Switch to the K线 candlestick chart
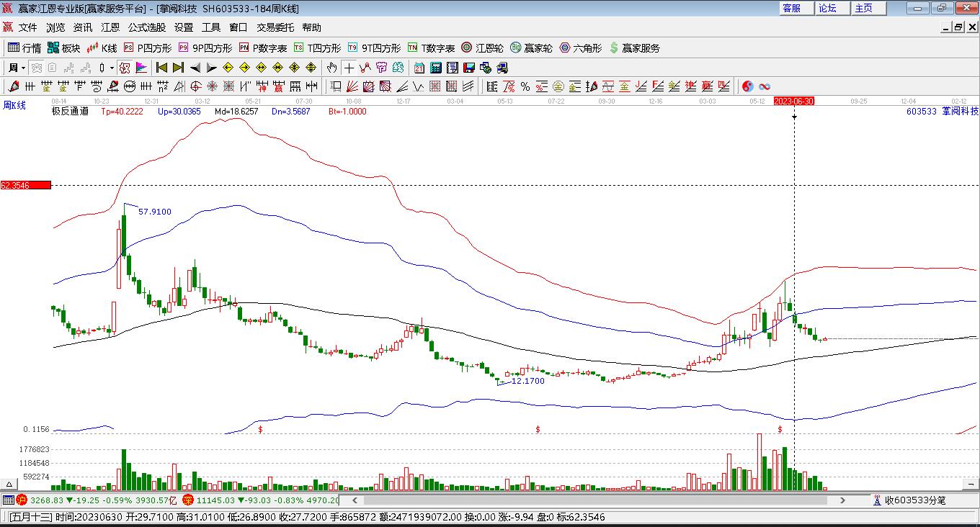The height and width of the screenshot is (527, 980). [102, 48]
